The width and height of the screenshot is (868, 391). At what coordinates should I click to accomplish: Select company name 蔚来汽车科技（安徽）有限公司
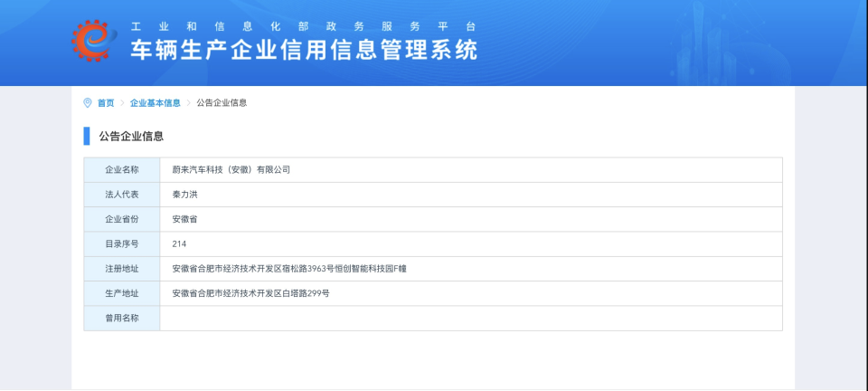click(231, 170)
